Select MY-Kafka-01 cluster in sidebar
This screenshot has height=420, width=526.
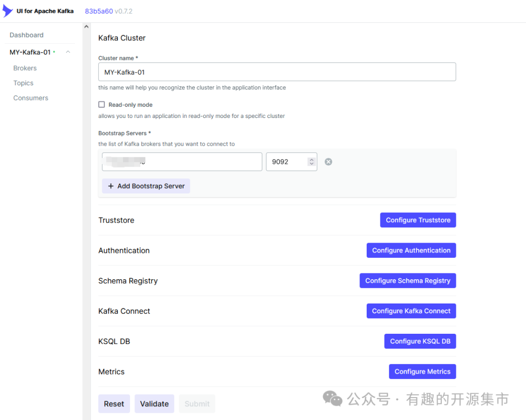point(30,52)
